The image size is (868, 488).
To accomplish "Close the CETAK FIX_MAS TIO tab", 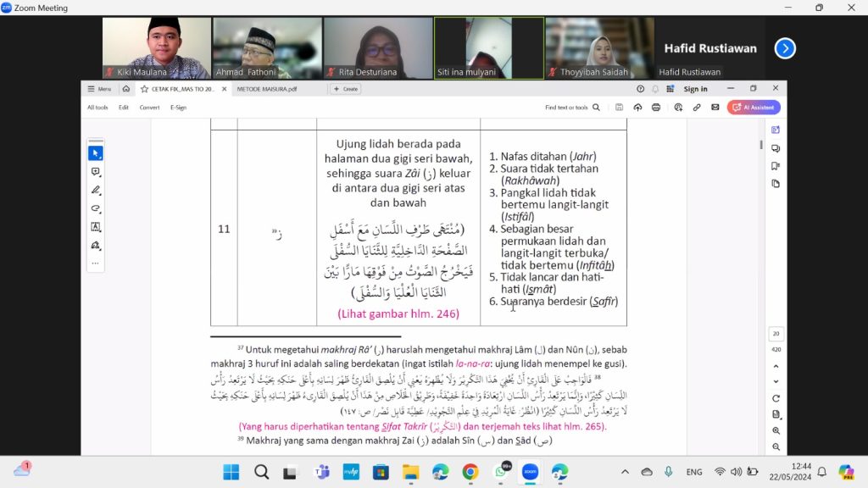I will [x=224, y=88].
